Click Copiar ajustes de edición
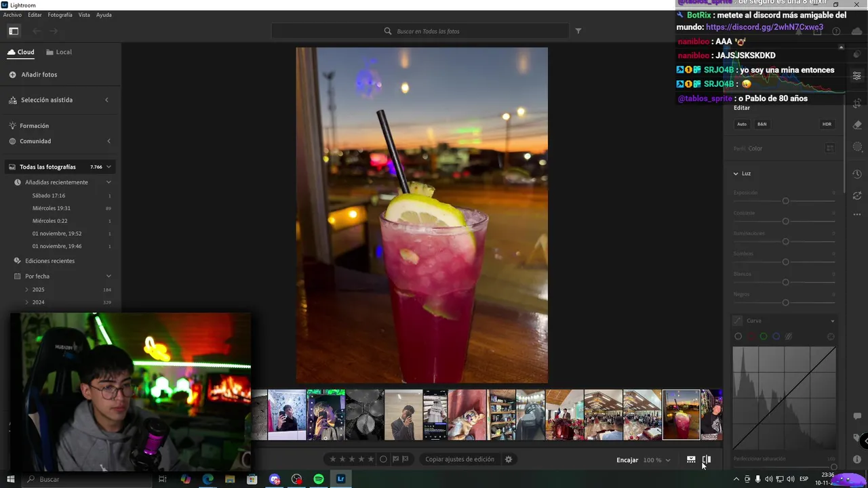 460,459
